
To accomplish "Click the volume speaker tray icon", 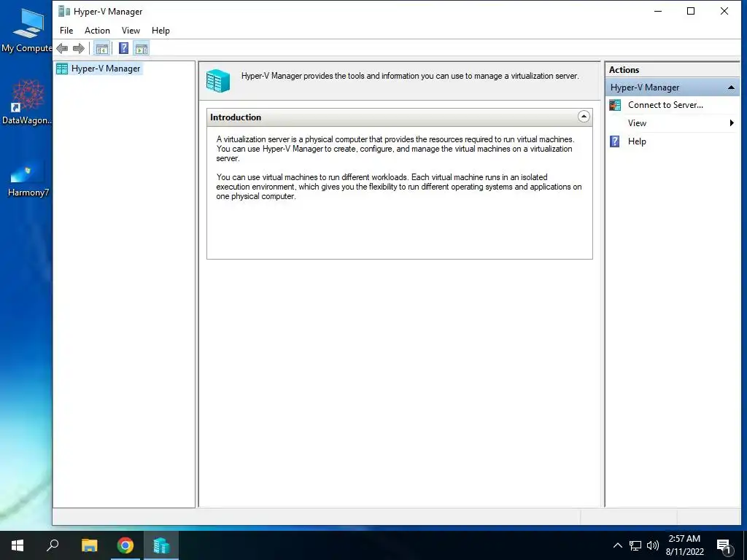I will (x=653, y=545).
